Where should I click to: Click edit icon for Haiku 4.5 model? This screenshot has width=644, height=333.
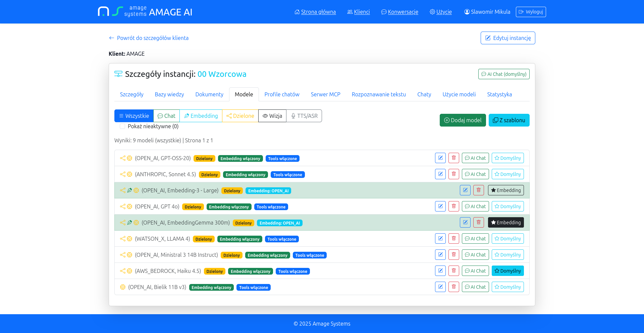pos(440,271)
